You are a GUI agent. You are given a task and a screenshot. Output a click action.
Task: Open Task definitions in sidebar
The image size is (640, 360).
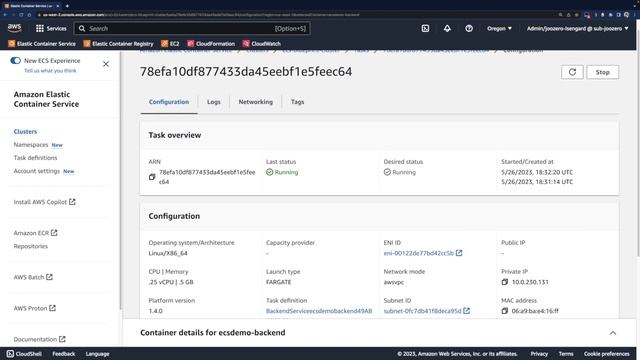(x=36, y=158)
